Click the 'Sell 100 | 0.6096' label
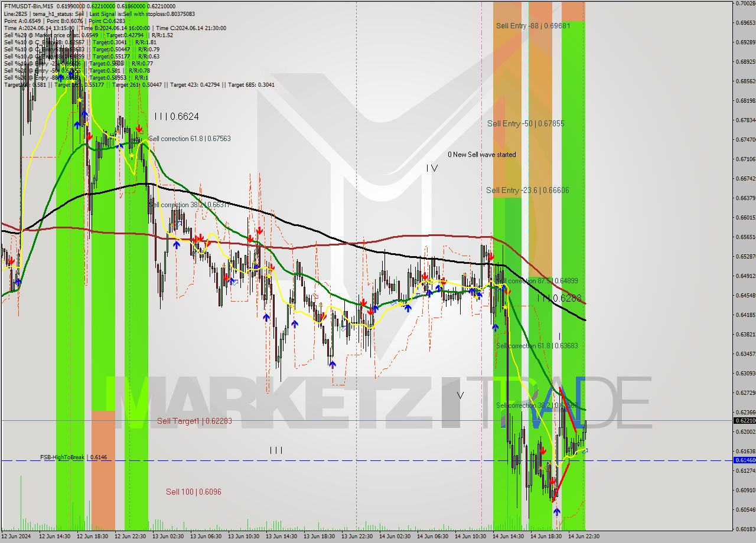Image resolution: width=756 pixels, height=543 pixels. coord(194,492)
